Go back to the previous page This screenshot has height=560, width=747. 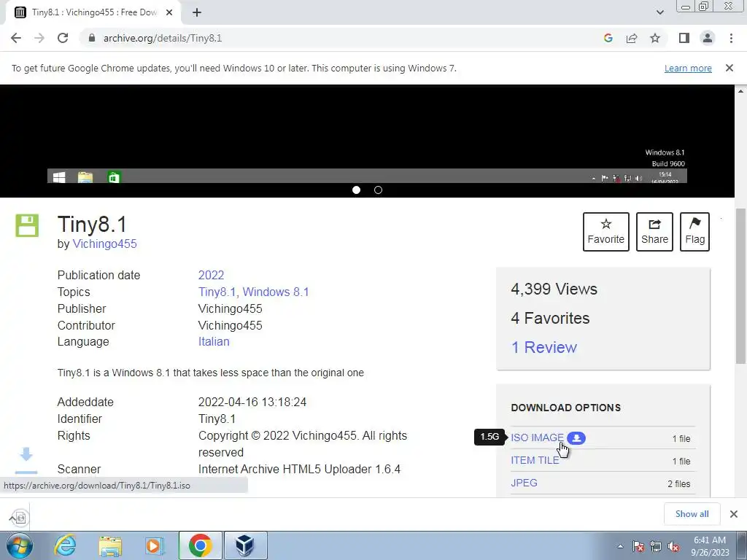(16, 38)
